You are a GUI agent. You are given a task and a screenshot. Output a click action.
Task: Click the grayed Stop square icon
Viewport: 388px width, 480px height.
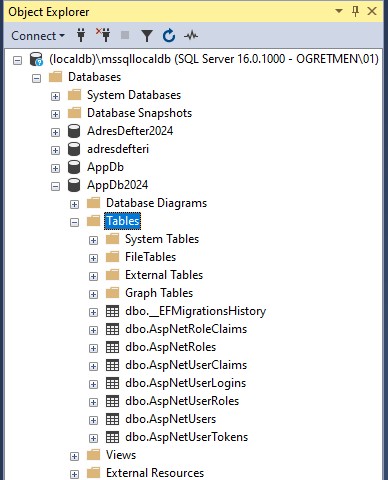click(x=125, y=35)
